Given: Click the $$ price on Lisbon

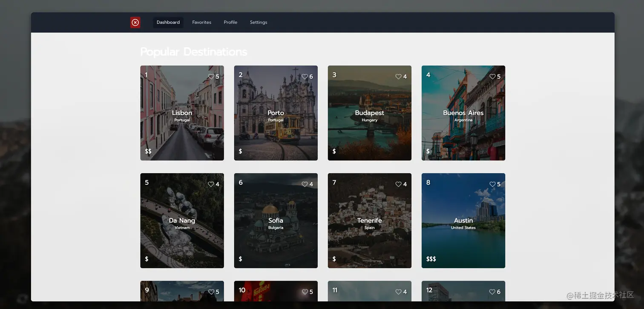Looking at the screenshot, I should pyautogui.click(x=148, y=152).
